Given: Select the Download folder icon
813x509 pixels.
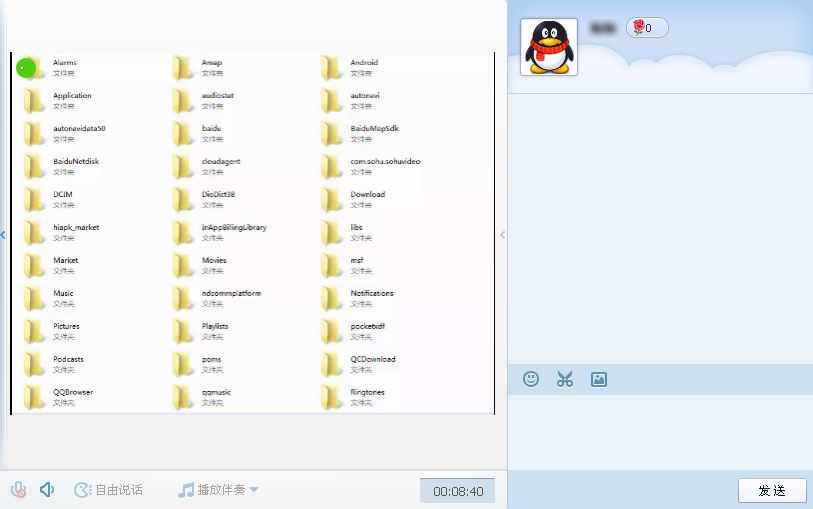Looking at the screenshot, I should click(x=332, y=199).
